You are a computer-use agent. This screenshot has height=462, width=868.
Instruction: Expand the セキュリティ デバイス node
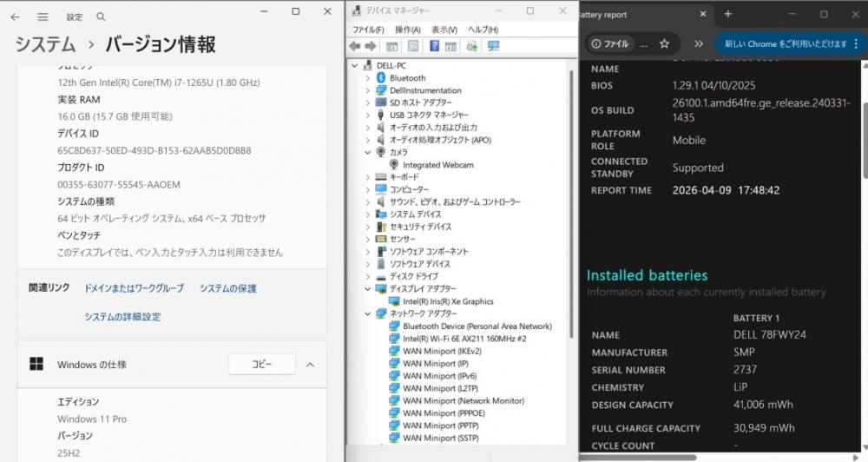pos(368,227)
